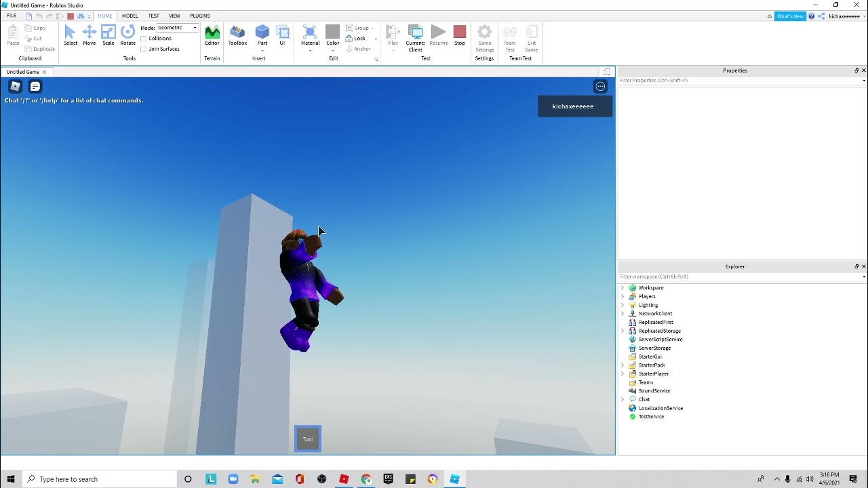868x488 pixels.
Task: Choose the Select tool
Action: (71, 35)
